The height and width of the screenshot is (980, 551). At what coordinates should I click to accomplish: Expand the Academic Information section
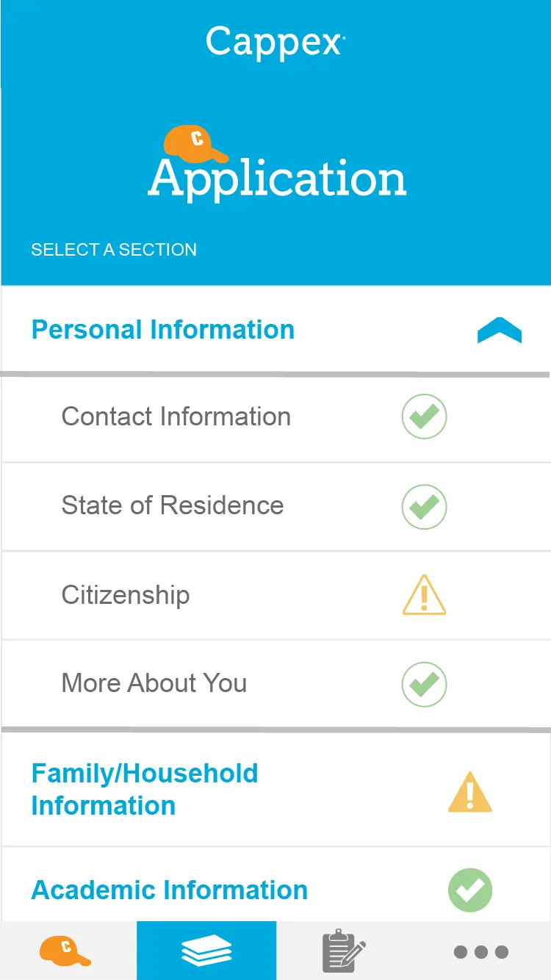tap(170, 890)
